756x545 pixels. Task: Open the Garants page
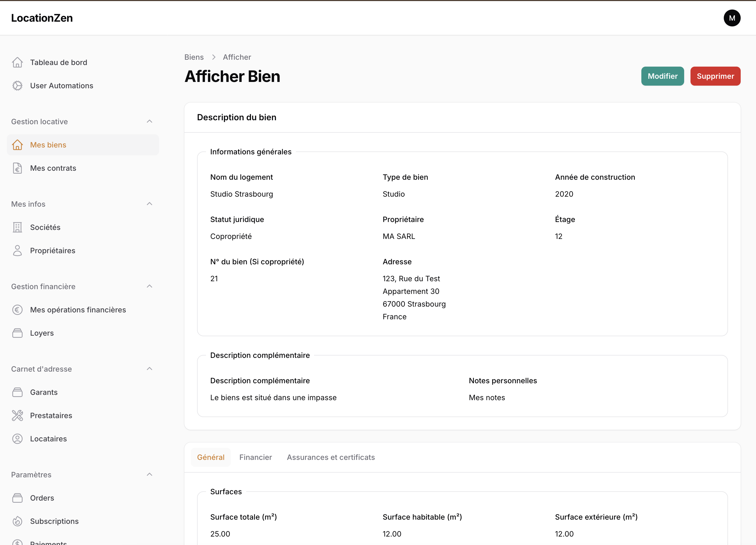click(x=83, y=392)
